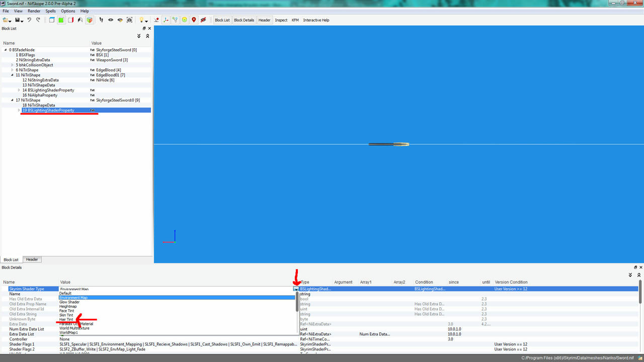Open the Spells menu
This screenshot has width=644, height=362.
tap(51, 11)
